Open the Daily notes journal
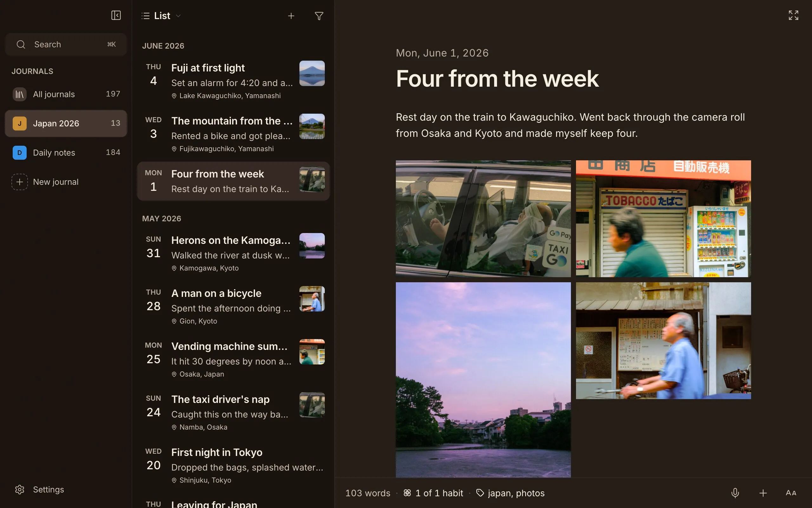This screenshot has height=508, width=812. (x=66, y=152)
